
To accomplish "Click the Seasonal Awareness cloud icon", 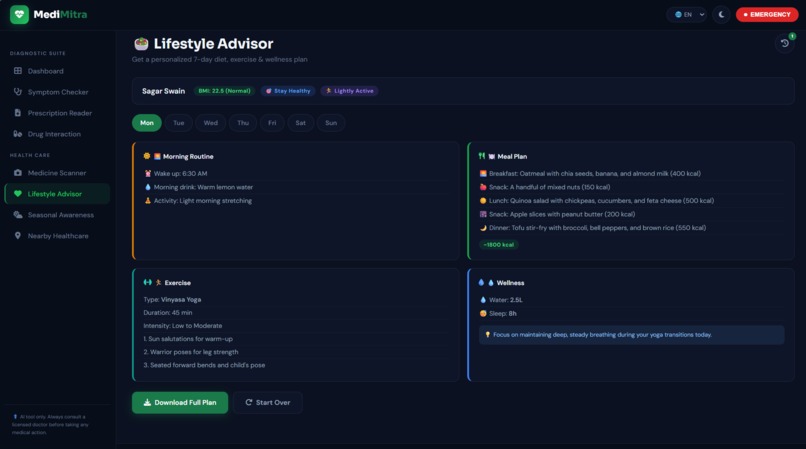I will [x=18, y=215].
